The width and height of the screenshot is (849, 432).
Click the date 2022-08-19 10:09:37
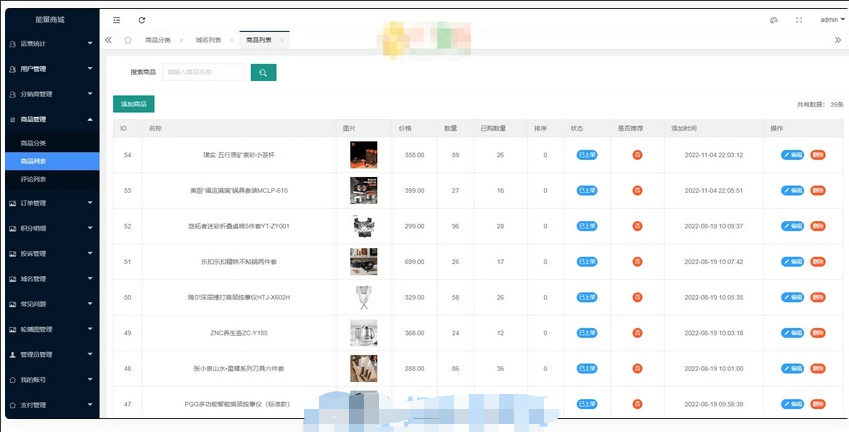click(x=714, y=226)
